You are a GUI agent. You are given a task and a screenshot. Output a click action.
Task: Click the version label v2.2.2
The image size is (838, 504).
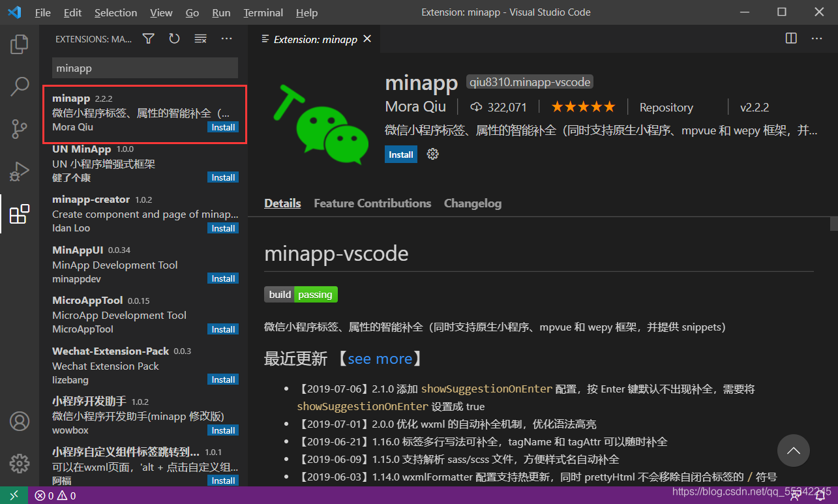click(x=755, y=108)
